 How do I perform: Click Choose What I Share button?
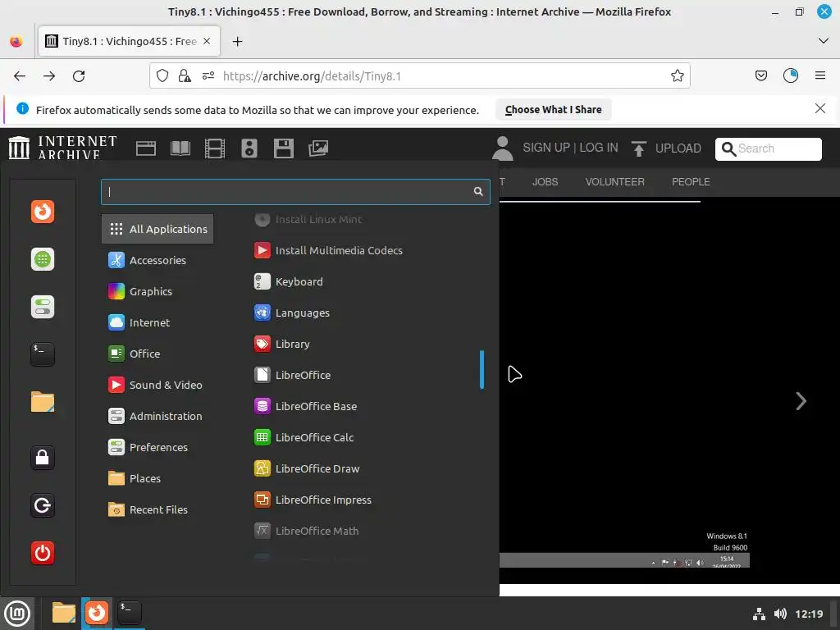[x=554, y=110]
